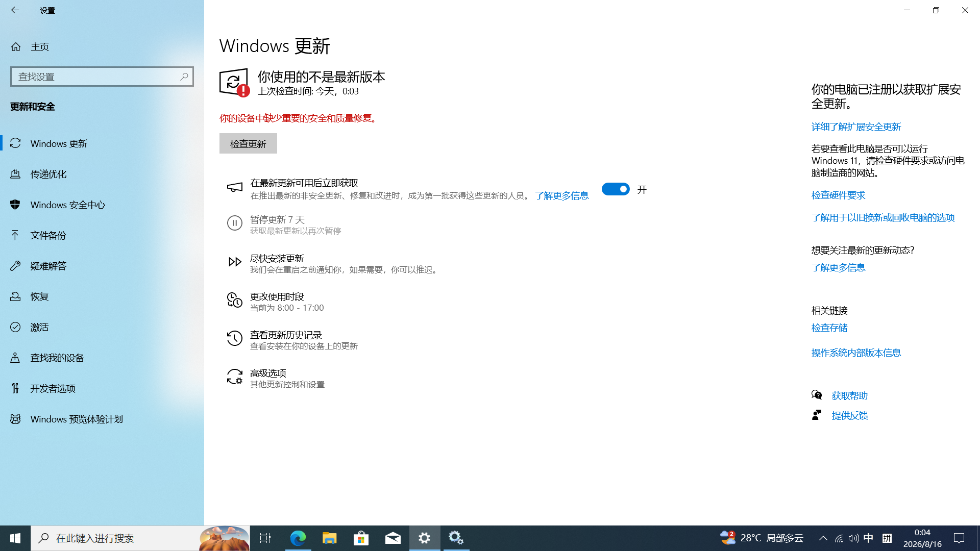
Task: Click the 获取帮助 link
Action: point(849,395)
